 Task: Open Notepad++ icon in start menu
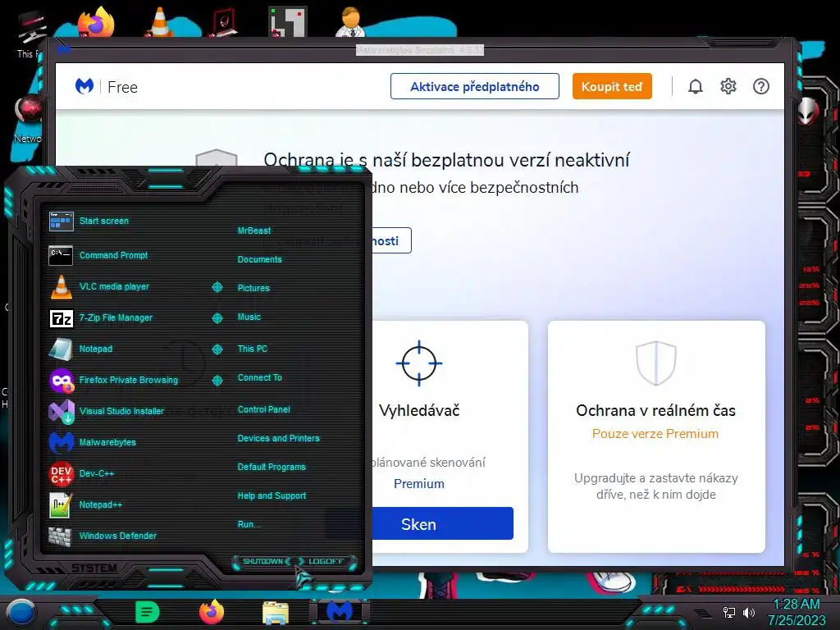pyautogui.click(x=61, y=504)
